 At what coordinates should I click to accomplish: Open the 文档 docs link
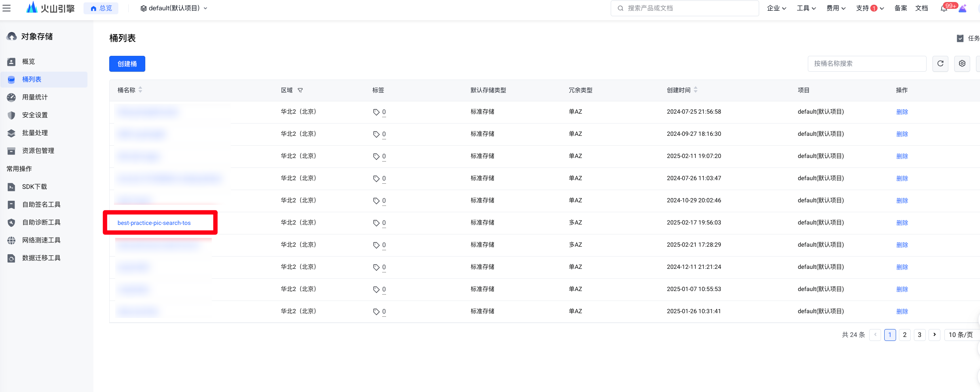pyautogui.click(x=921, y=8)
